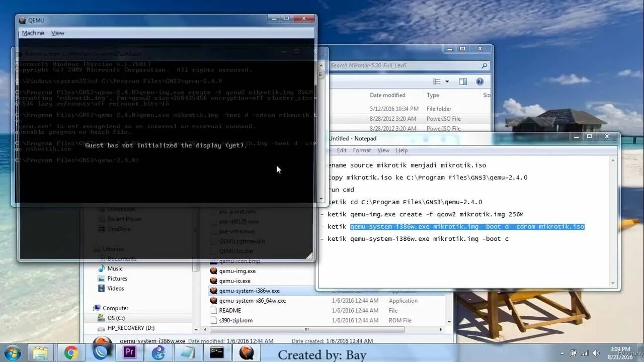Select OS (C:) drive in navigation pane

point(116,318)
